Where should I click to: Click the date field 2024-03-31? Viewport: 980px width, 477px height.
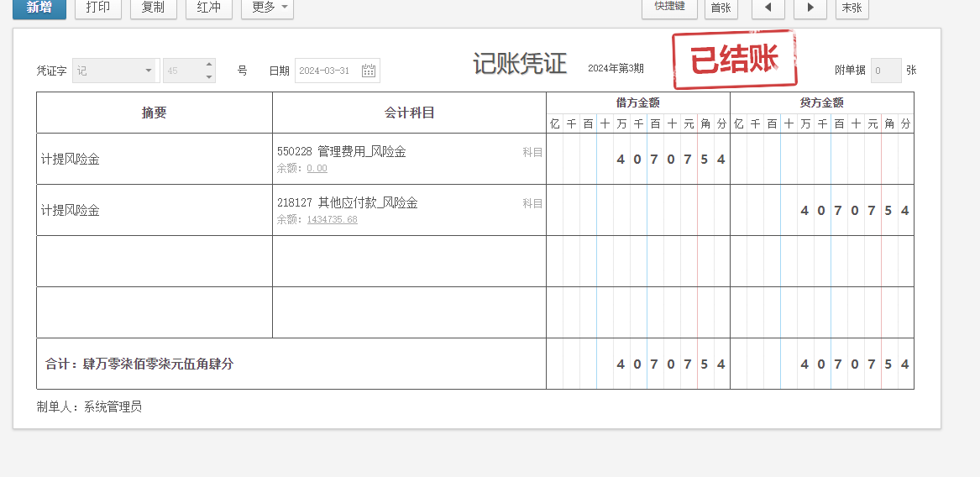326,71
